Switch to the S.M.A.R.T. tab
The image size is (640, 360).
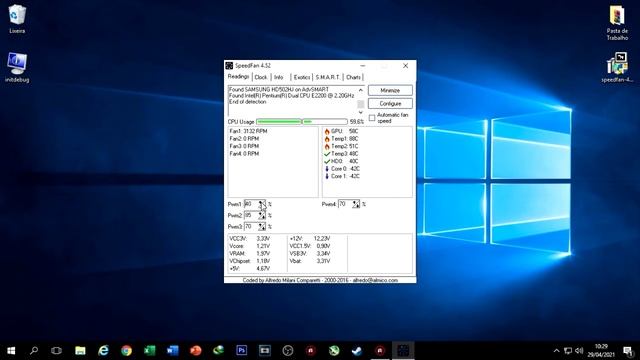[x=328, y=77]
